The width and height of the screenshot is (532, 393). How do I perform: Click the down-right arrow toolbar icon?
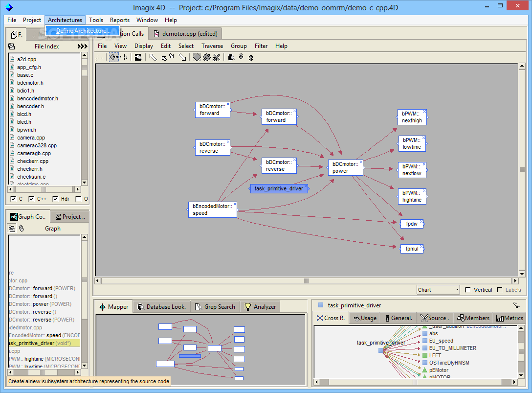coord(182,57)
